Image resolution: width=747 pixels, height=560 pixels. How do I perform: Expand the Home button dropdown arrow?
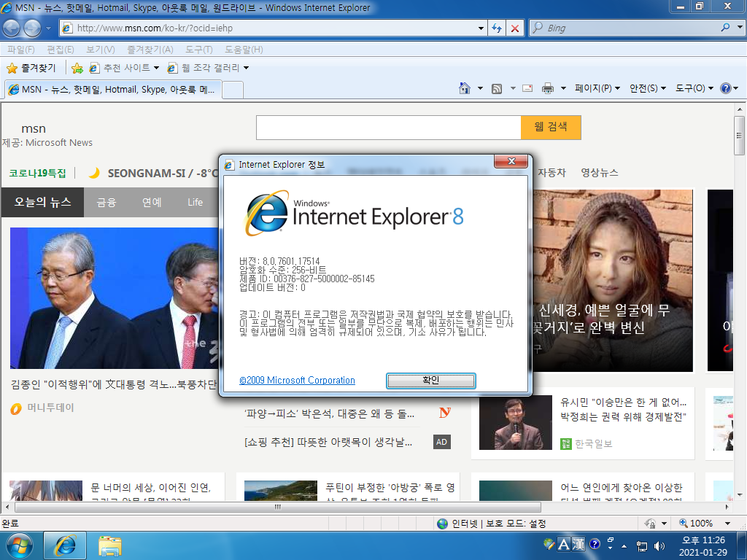click(480, 88)
